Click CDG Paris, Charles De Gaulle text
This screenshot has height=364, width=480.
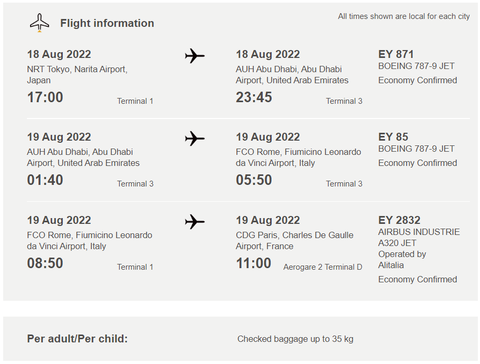tap(294, 235)
